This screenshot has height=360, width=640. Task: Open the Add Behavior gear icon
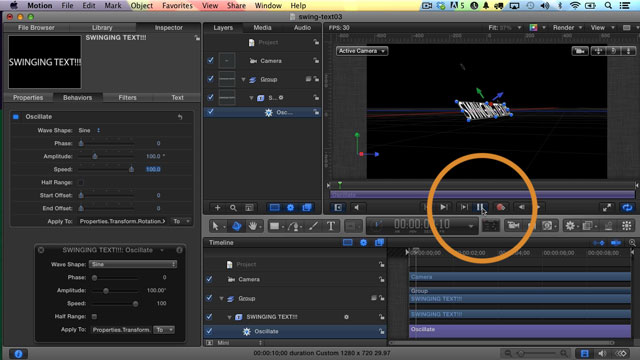570,225
